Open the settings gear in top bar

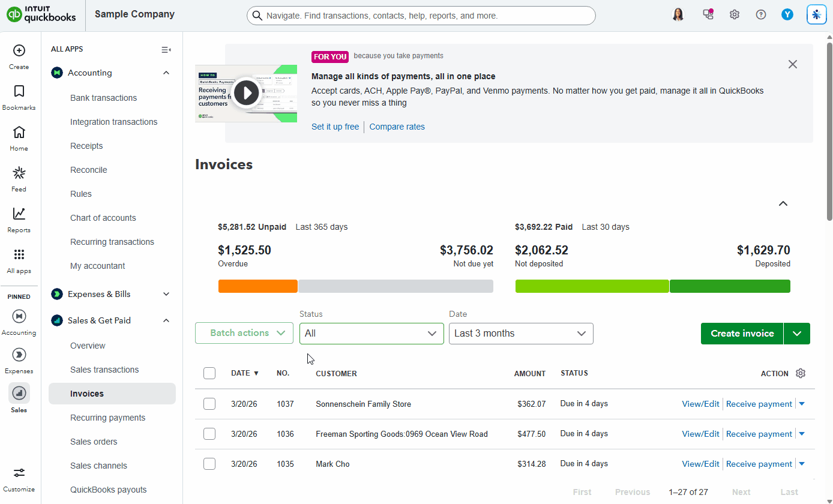click(735, 15)
